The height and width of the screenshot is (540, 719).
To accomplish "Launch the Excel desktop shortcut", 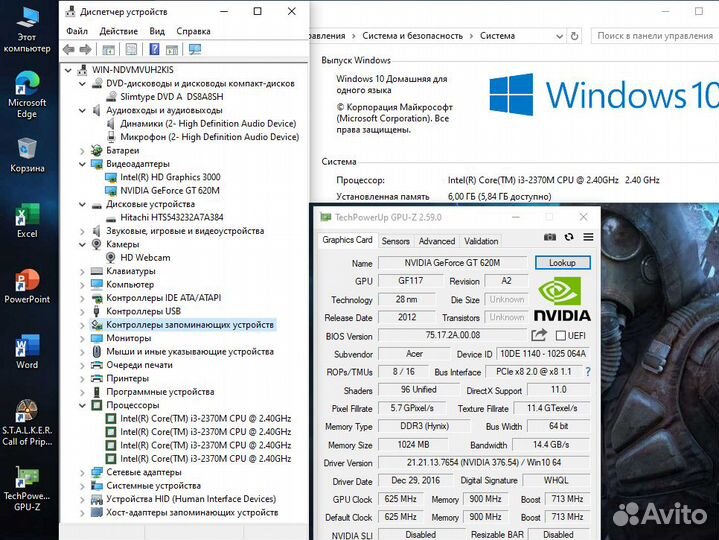I will pyautogui.click(x=27, y=220).
